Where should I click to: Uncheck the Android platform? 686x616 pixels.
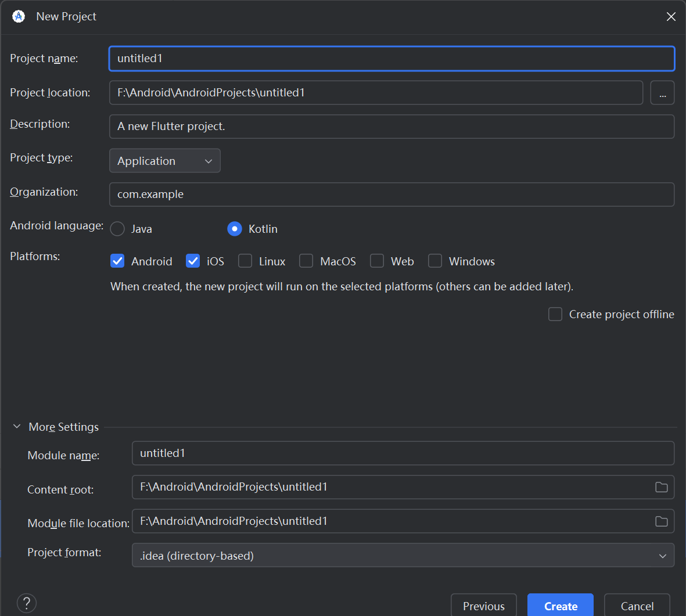(117, 261)
